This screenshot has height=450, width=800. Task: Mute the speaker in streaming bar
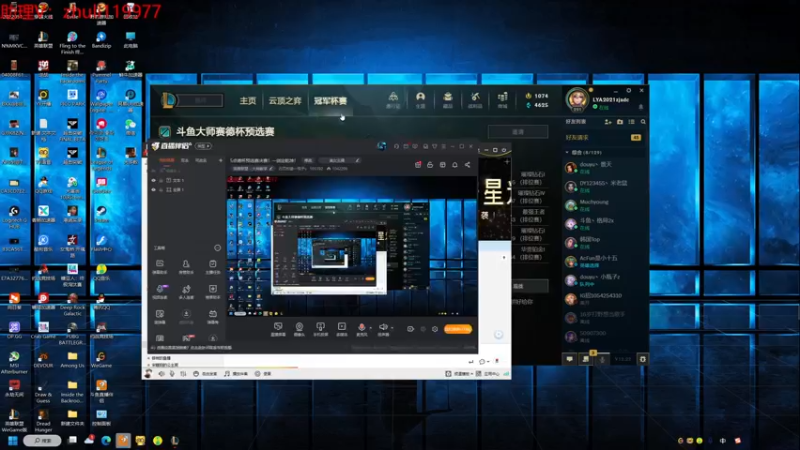pos(383,328)
